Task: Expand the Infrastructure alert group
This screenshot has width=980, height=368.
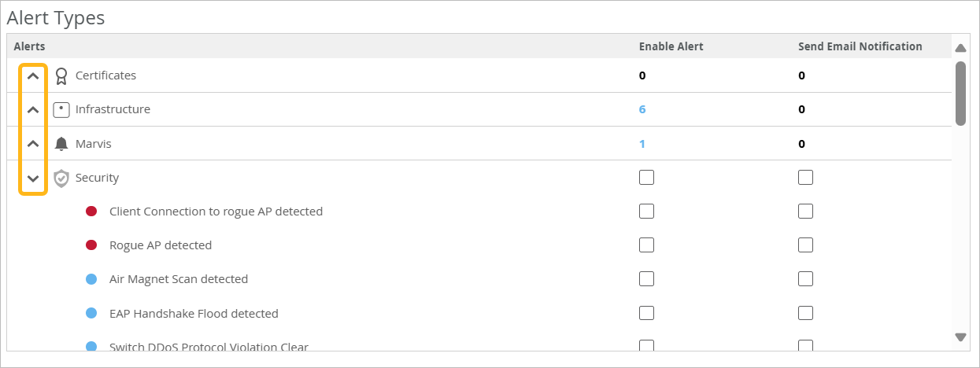Action: (x=33, y=110)
